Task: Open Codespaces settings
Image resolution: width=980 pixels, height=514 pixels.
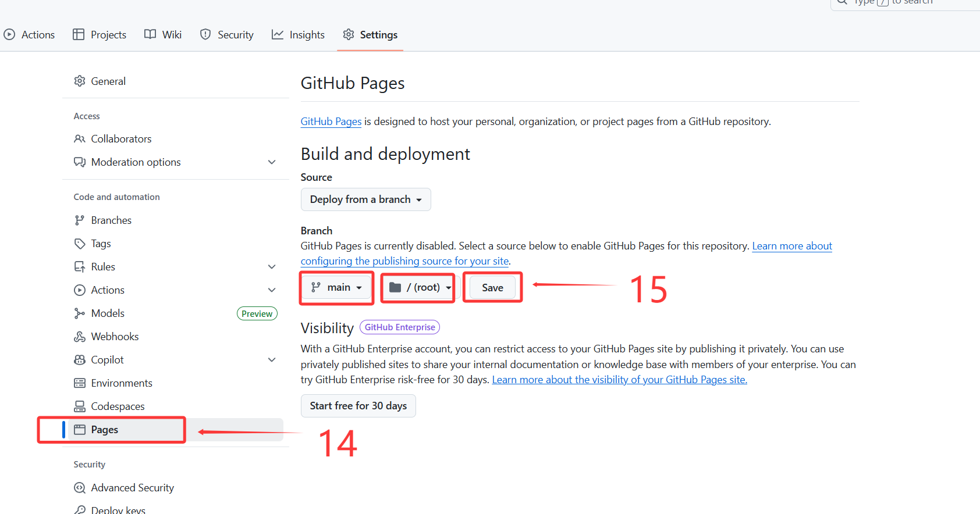Action: point(176,406)
